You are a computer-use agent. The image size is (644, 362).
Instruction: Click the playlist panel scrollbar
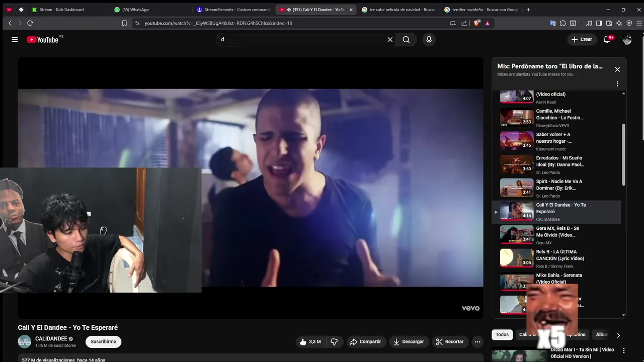click(x=624, y=155)
